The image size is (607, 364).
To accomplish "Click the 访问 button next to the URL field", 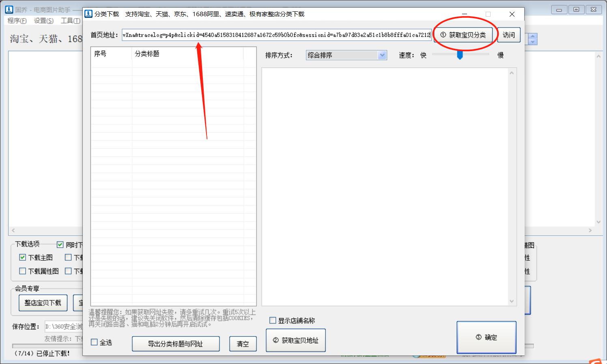I will click(x=509, y=35).
